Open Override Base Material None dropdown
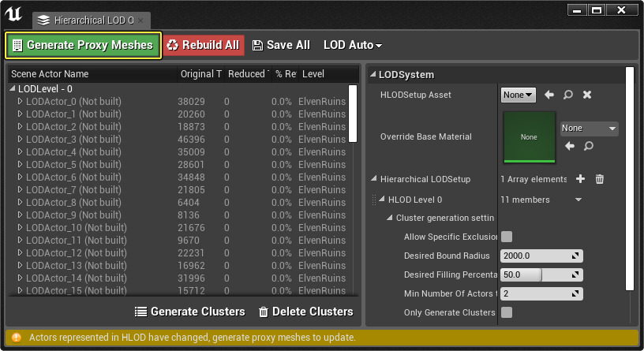 589,129
